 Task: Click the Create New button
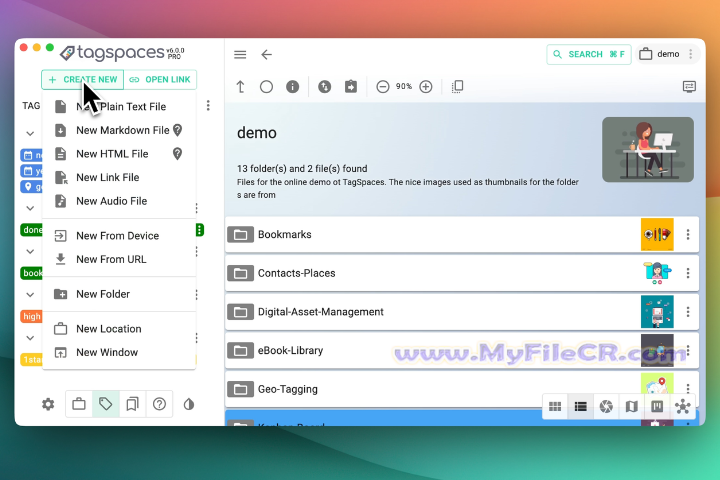pyautogui.click(x=83, y=79)
